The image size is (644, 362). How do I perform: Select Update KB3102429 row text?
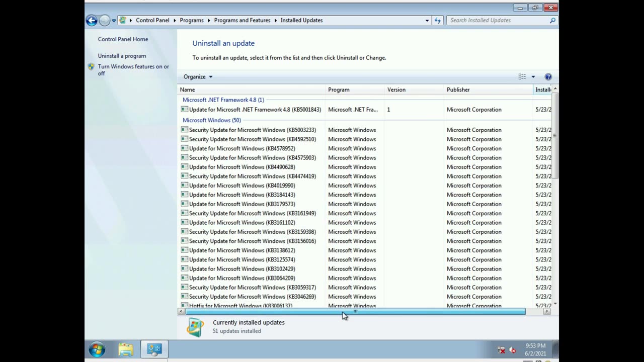[242, 269]
